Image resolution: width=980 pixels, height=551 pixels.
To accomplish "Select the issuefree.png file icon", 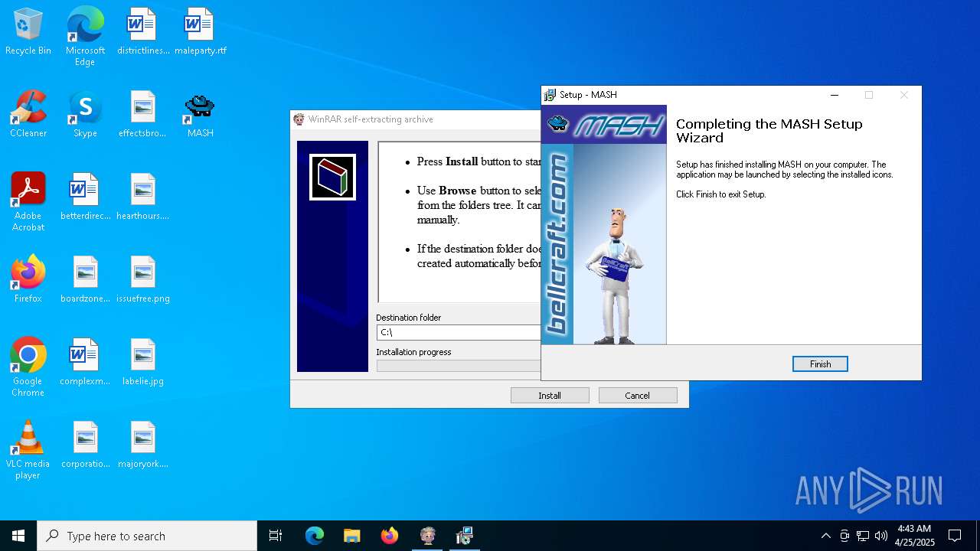I will coord(143,279).
